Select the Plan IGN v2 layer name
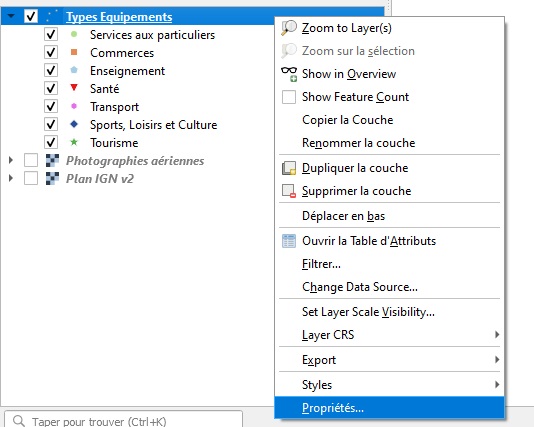The image size is (534, 427). (x=100, y=179)
